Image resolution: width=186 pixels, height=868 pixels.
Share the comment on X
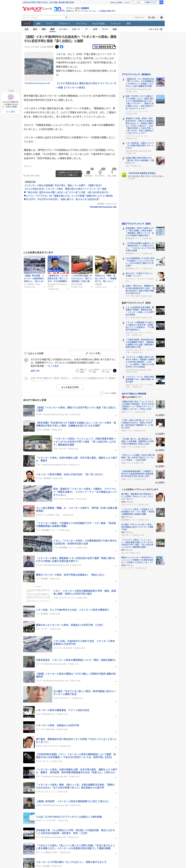tap(115, 371)
